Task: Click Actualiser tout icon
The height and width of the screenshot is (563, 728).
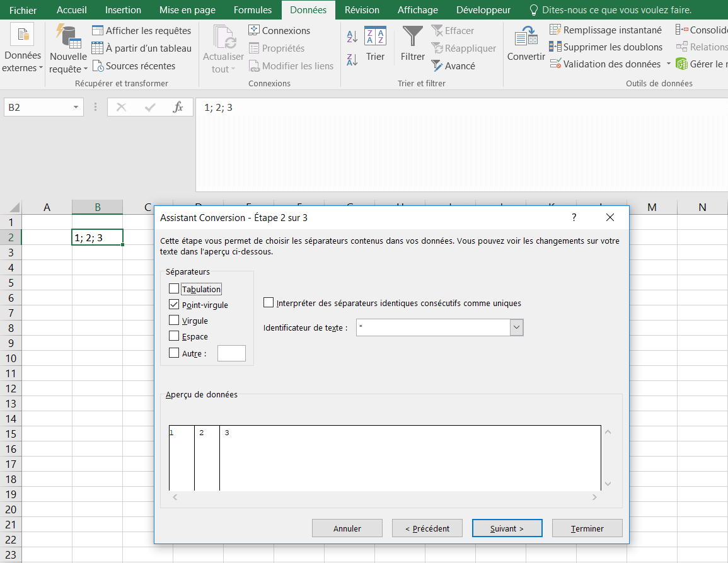Action: [x=225, y=37]
